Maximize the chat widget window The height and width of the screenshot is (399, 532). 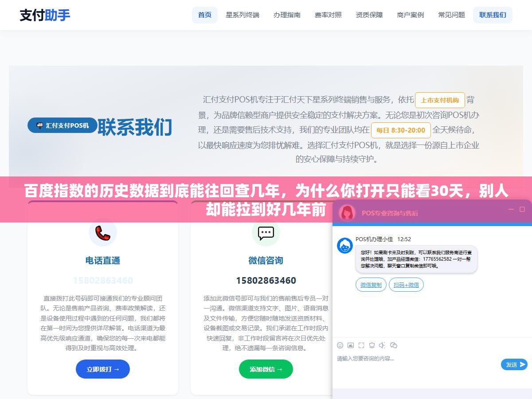(x=522, y=209)
